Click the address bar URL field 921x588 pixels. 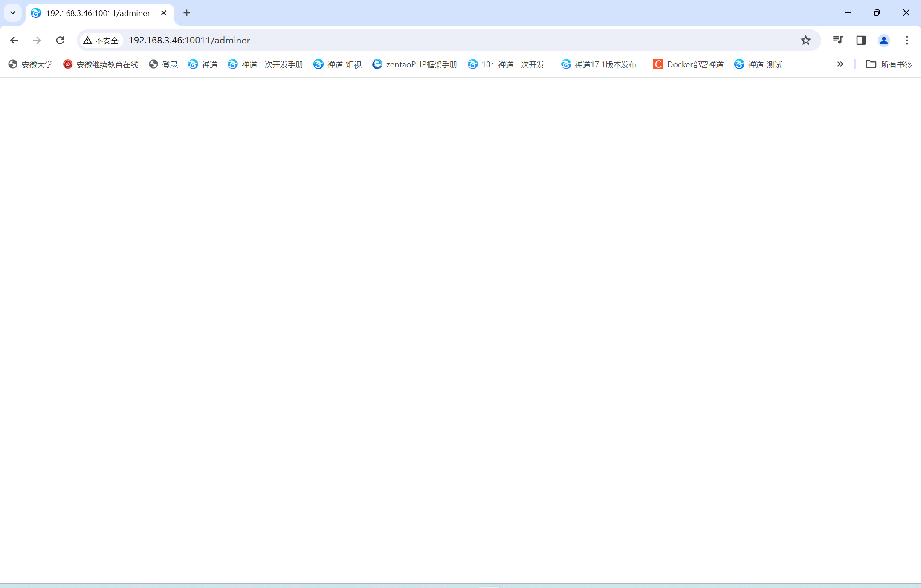coord(384,40)
